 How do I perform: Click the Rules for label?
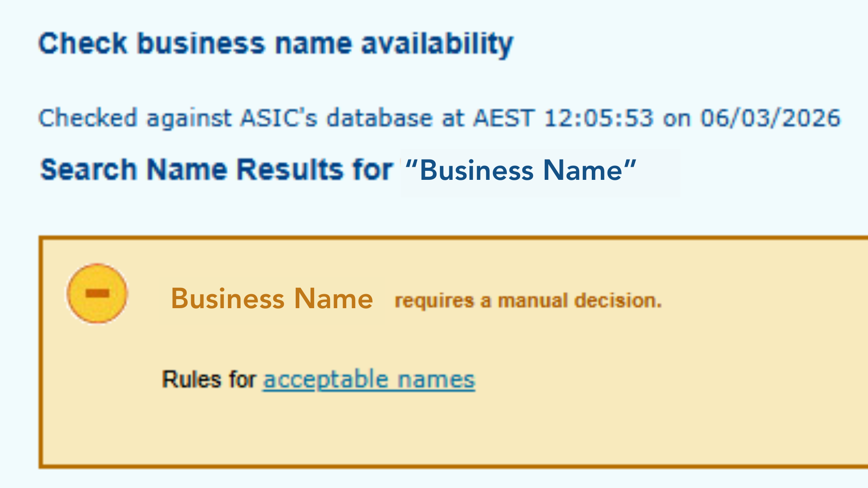(x=209, y=379)
